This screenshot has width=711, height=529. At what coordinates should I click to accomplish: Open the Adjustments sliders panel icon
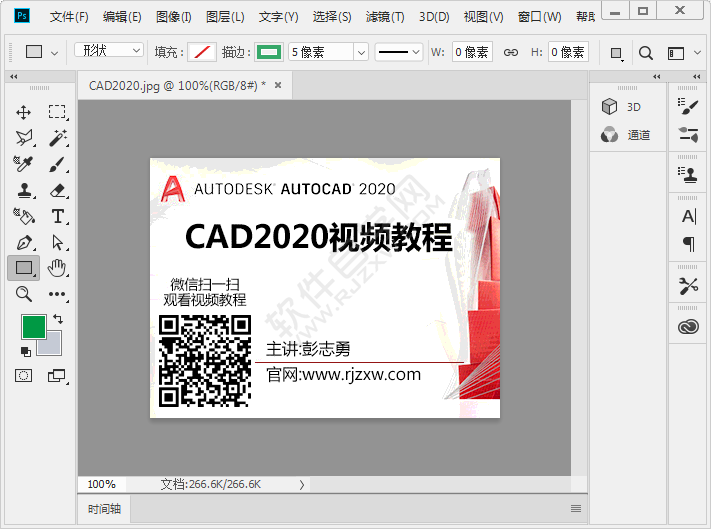pos(688,135)
